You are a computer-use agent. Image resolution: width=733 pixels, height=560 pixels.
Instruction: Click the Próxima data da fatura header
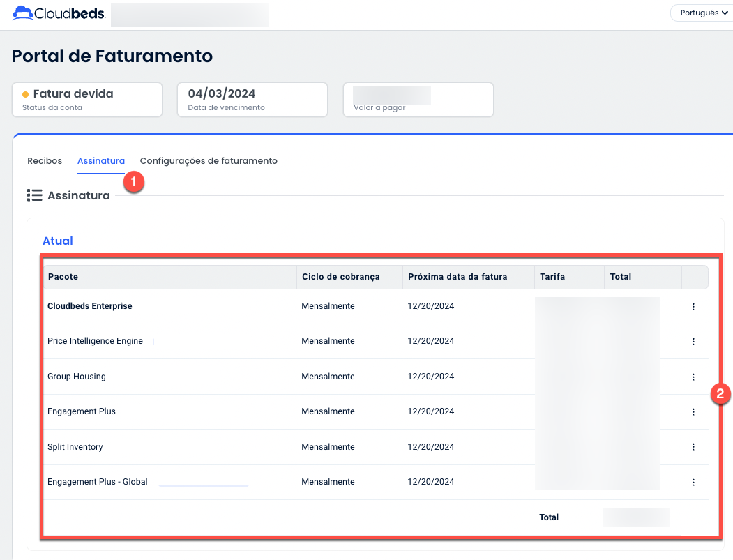(458, 277)
